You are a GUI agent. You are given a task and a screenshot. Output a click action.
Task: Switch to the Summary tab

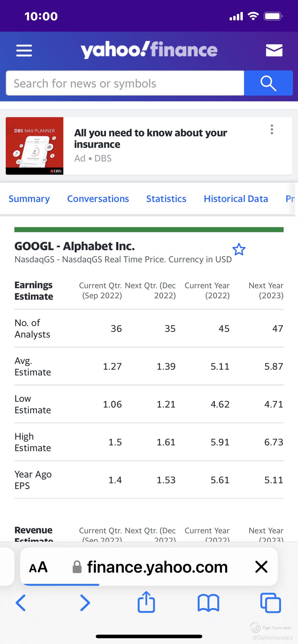pos(29,199)
